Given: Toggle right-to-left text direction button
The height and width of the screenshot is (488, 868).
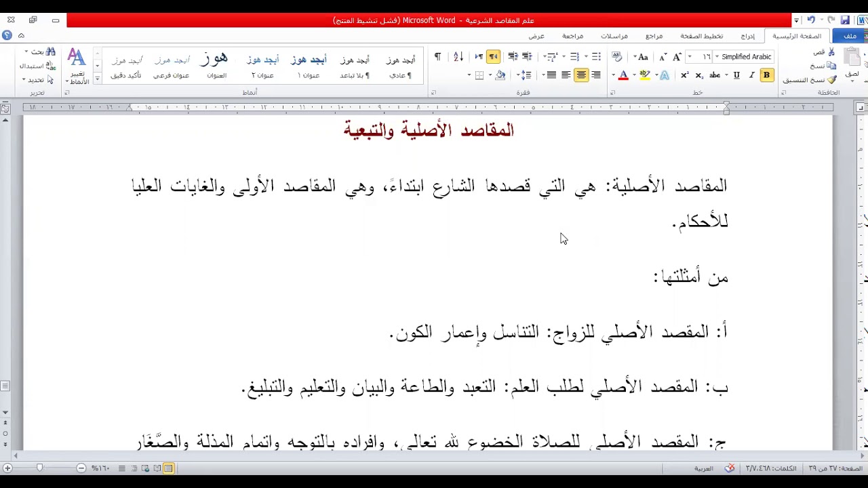Looking at the screenshot, I should (x=493, y=57).
